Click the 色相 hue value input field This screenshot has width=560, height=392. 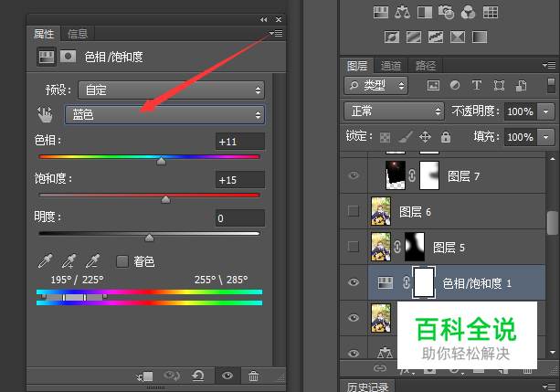click(x=240, y=142)
